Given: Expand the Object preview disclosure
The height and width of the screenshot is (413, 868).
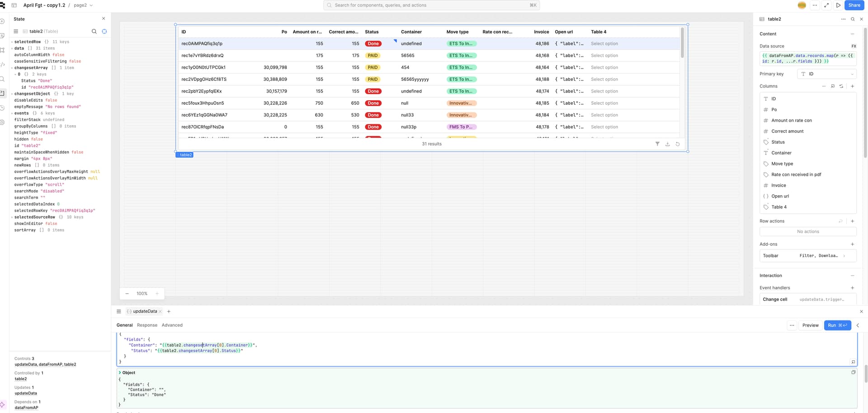Looking at the screenshot, I should [x=120, y=373].
